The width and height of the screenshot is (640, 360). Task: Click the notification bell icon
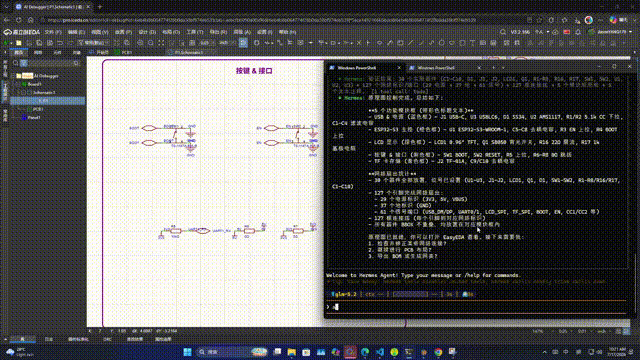click(x=578, y=32)
